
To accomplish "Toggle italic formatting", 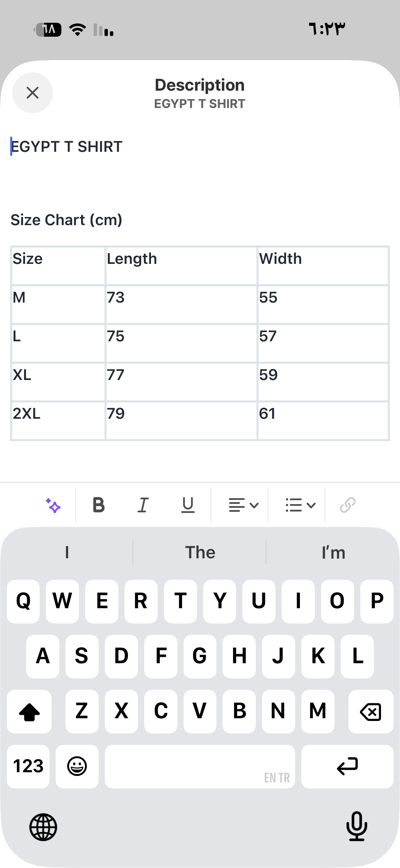I will tap(143, 505).
